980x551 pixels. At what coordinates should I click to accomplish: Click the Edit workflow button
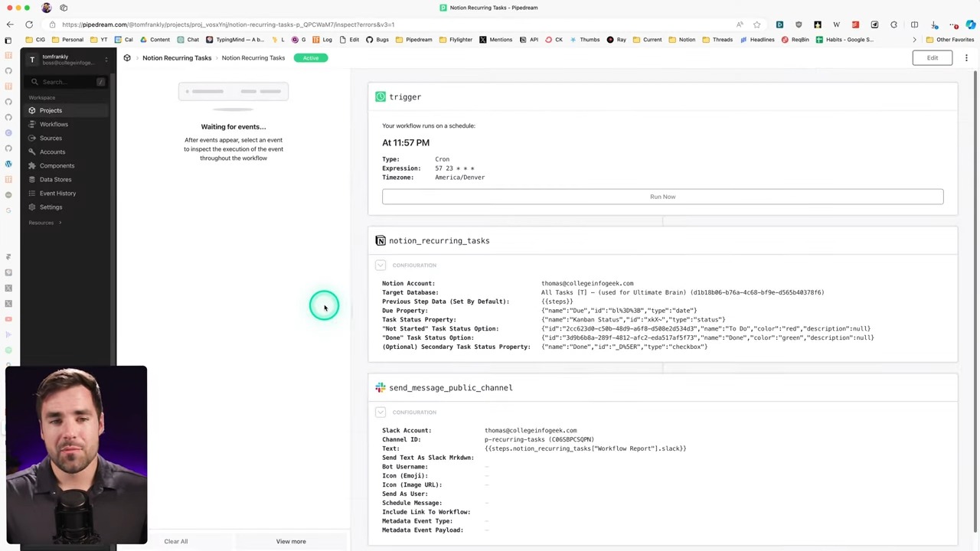tap(932, 58)
